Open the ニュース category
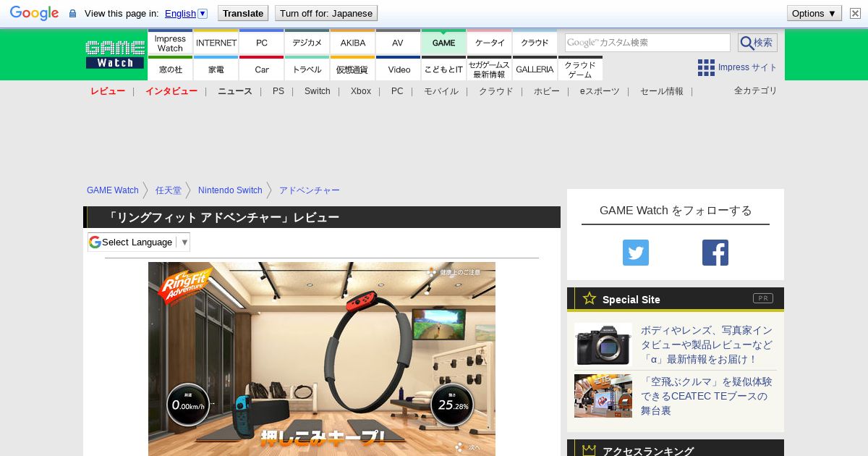This screenshot has width=868, height=456. pyautogui.click(x=235, y=91)
